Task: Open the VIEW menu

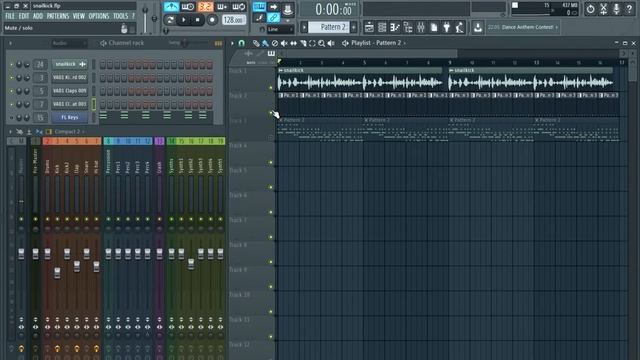Action: (x=79, y=16)
